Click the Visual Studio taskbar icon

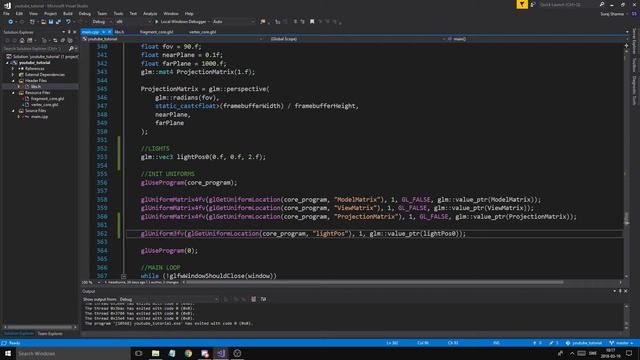(221, 353)
